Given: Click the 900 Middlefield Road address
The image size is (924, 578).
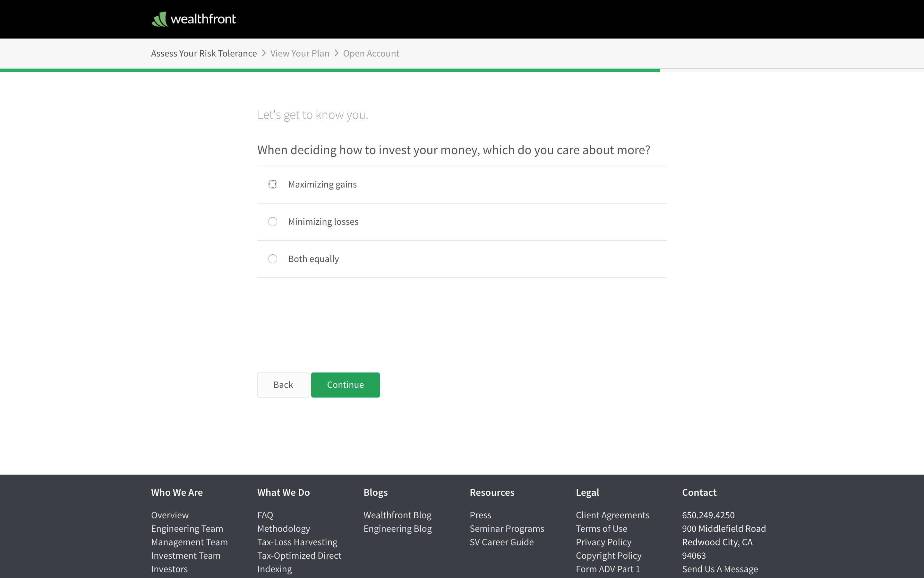Looking at the screenshot, I should [x=724, y=528].
